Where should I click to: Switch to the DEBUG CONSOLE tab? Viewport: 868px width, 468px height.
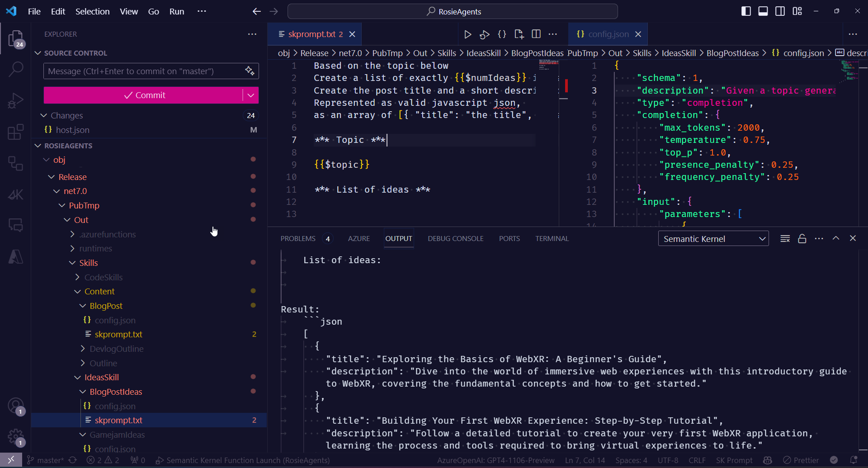click(456, 238)
